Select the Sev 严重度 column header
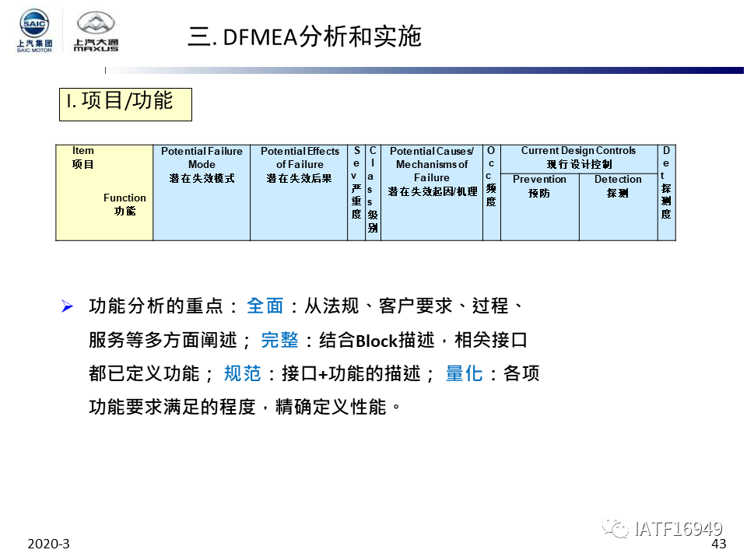747x560 pixels. (x=356, y=192)
